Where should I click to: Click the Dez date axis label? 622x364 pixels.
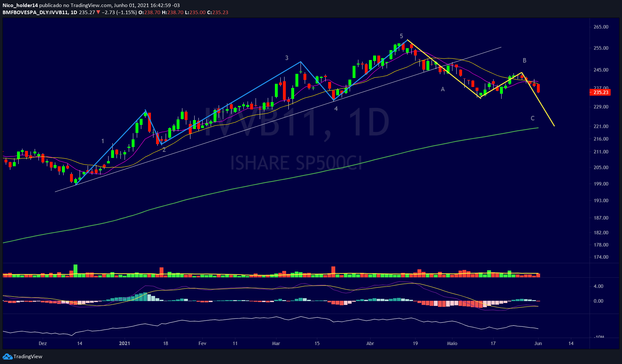43,343
